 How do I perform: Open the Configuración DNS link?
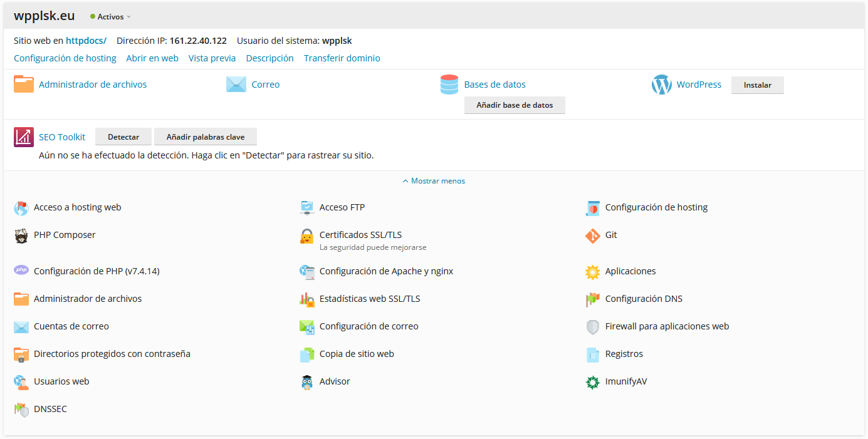(644, 299)
